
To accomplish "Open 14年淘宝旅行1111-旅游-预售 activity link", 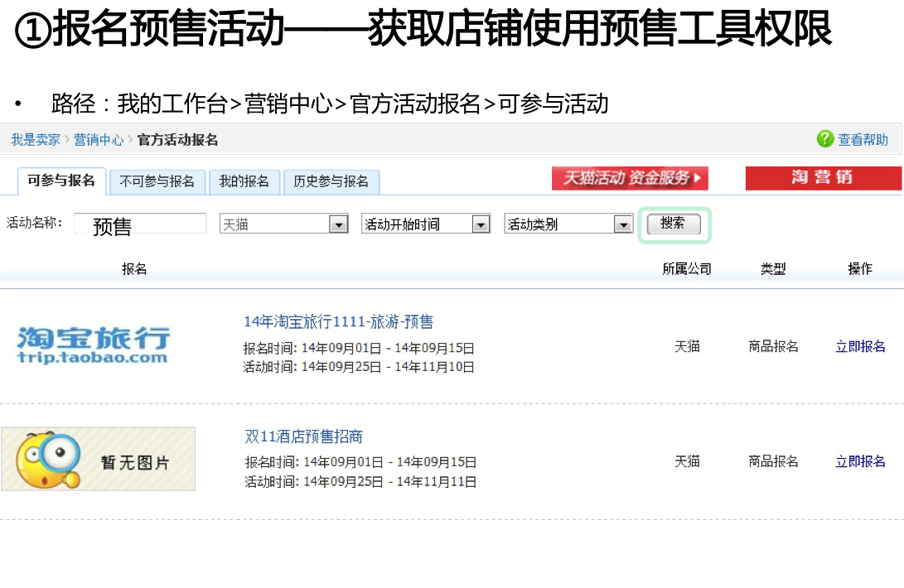I will (338, 321).
